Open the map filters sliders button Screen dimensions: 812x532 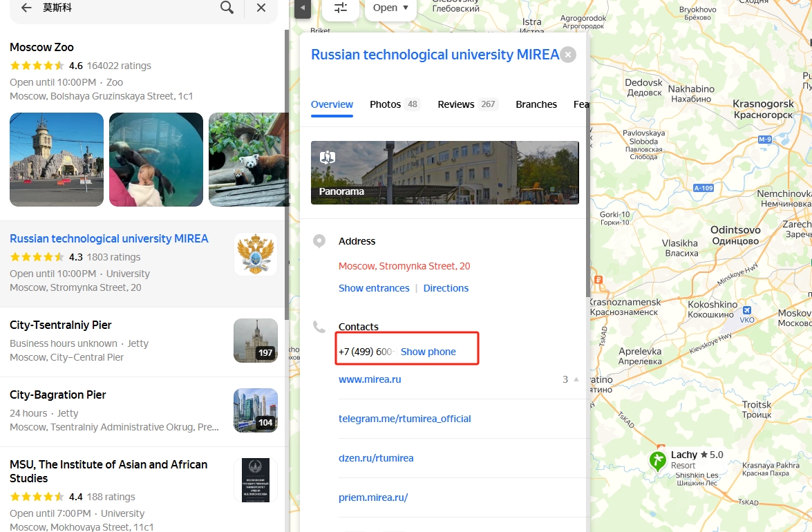pyautogui.click(x=340, y=8)
